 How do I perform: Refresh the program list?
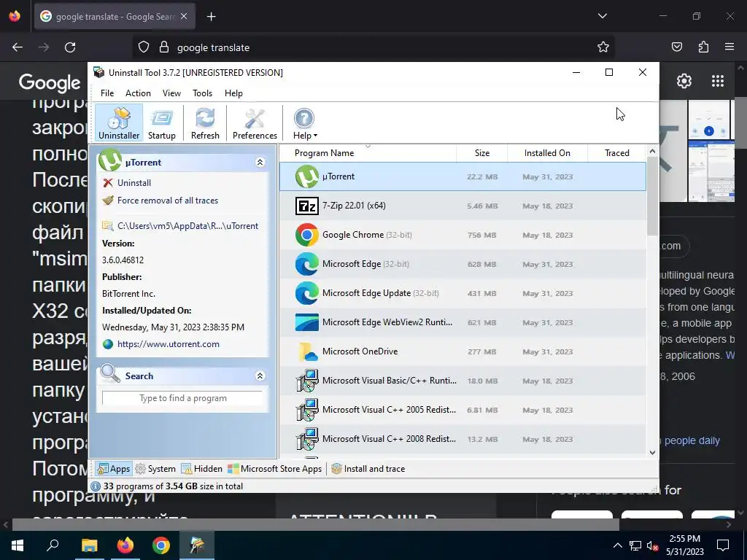pos(205,122)
